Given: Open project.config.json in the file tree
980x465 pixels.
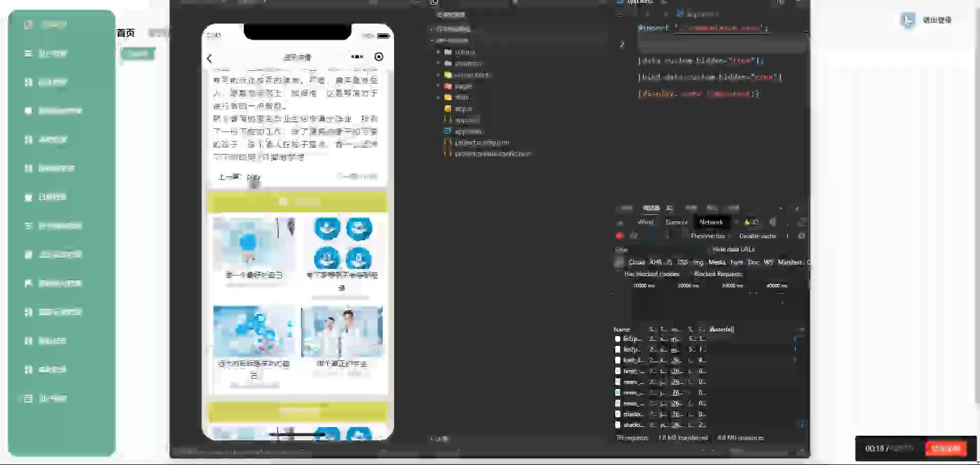Looking at the screenshot, I should (482, 143).
